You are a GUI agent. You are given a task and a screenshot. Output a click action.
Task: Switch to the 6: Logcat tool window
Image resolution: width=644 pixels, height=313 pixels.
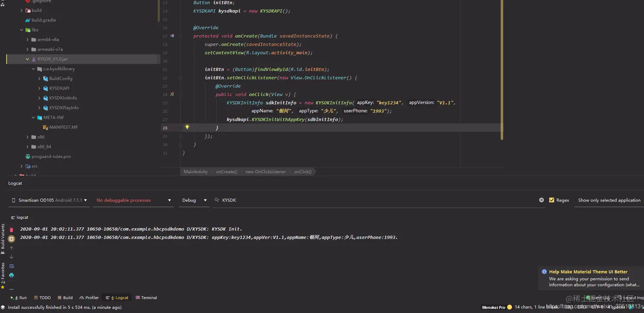(117, 298)
